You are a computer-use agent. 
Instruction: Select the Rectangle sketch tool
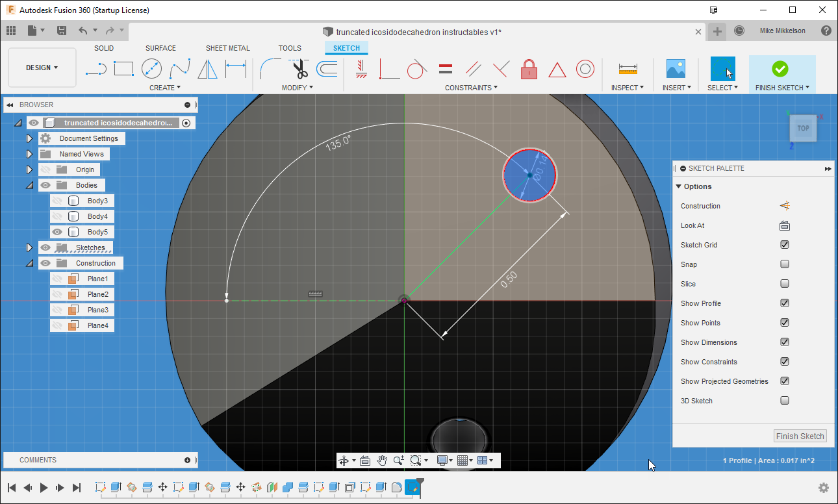click(123, 68)
